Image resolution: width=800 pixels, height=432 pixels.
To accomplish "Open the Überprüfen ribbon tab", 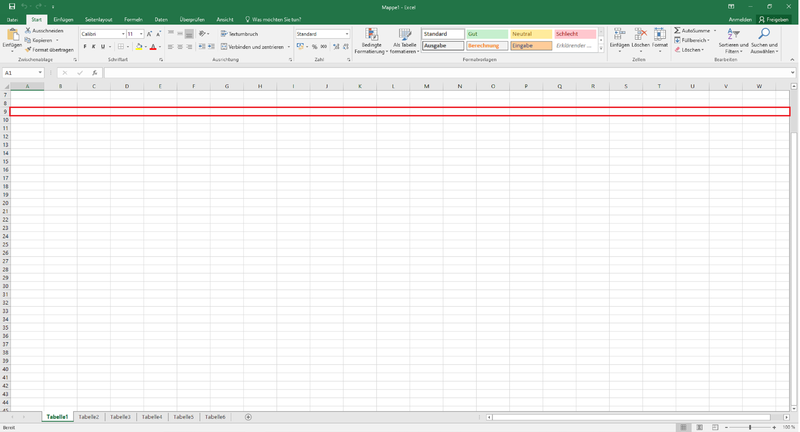I will click(x=192, y=19).
